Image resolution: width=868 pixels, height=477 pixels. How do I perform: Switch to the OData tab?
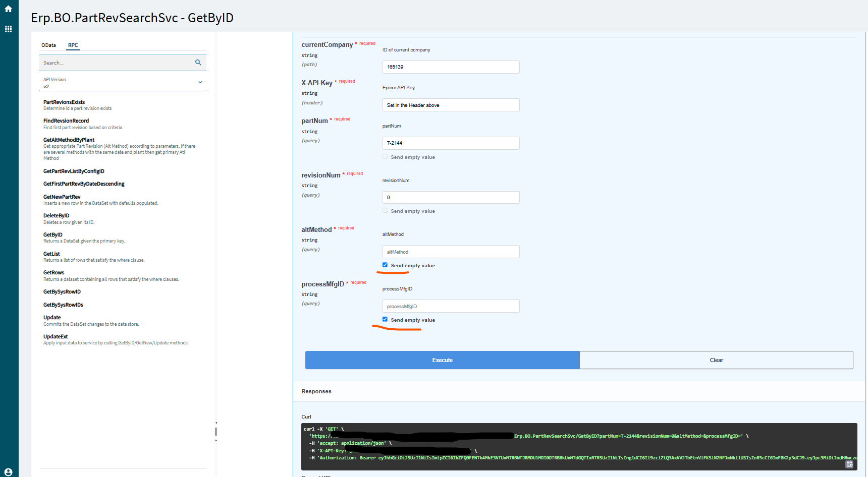[x=48, y=45]
